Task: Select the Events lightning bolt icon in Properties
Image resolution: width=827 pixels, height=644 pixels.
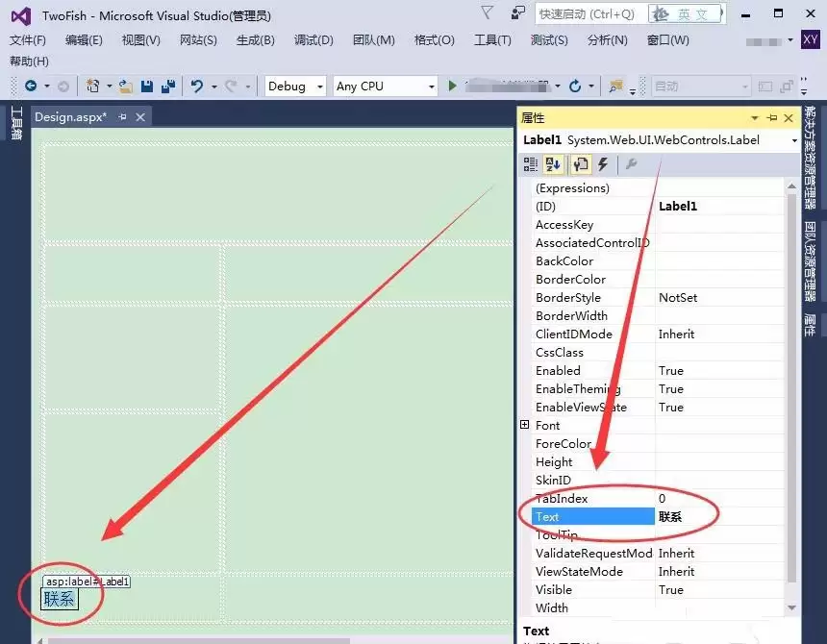Action: (602, 164)
